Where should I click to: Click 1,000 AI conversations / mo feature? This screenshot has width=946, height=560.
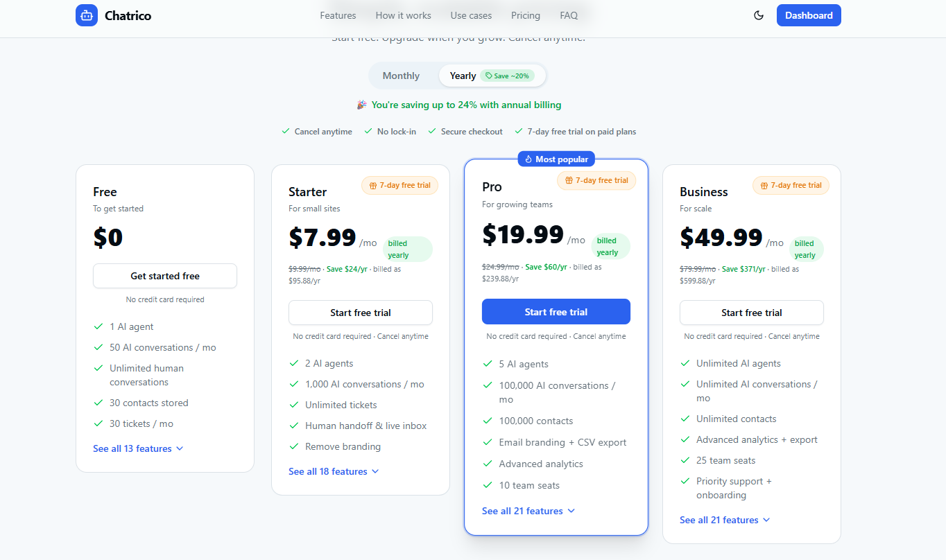point(365,384)
